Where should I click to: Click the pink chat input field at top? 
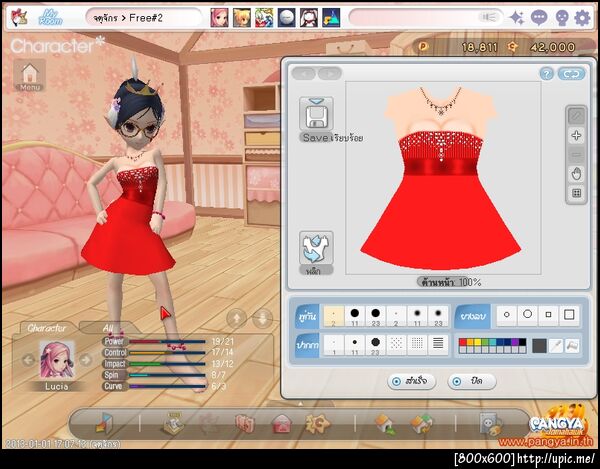click(x=426, y=18)
